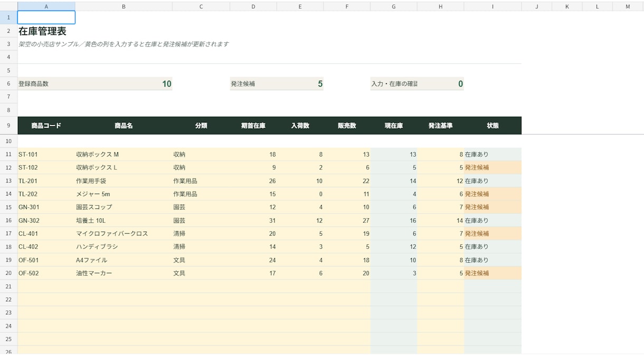Click the 登録商品数 label cell
The image size is (644, 355).
tap(46, 84)
